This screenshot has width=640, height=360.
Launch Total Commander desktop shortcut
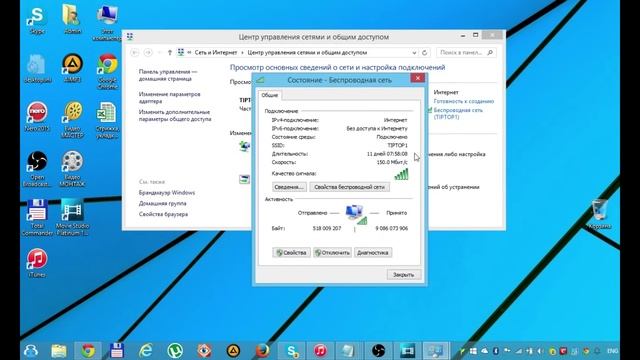(37, 217)
